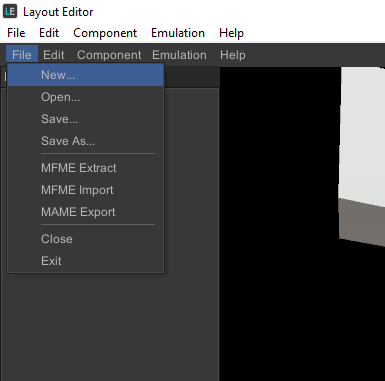Collapse the highlighted dark File menu
Viewport: 385px width, 381px height.
pyautogui.click(x=22, y=55)
